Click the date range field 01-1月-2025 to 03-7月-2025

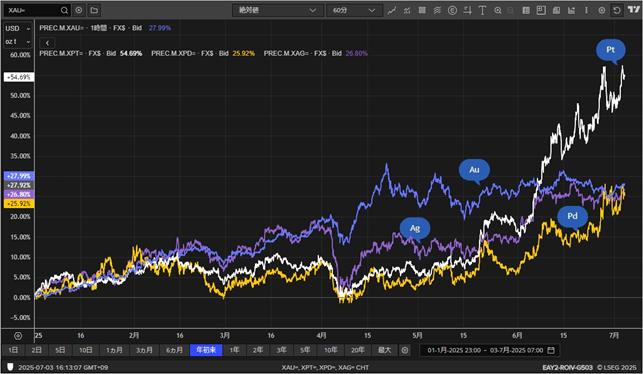pyautogui.click(x=490, y=350)
